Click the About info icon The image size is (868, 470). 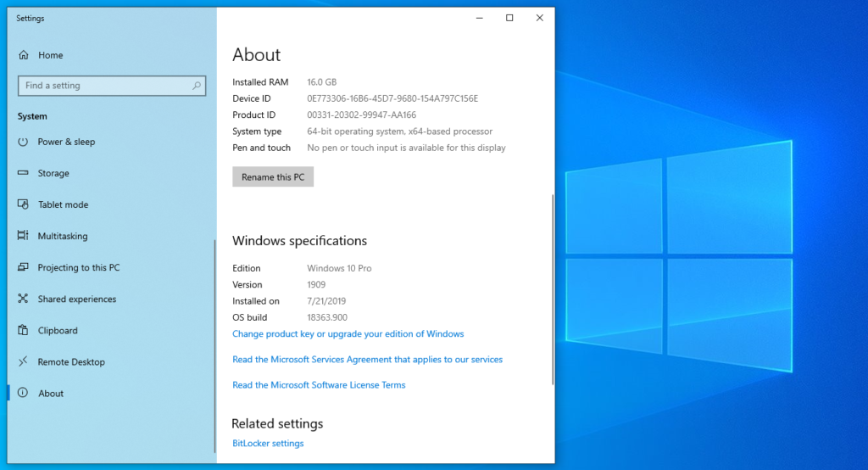coord(23,393)
